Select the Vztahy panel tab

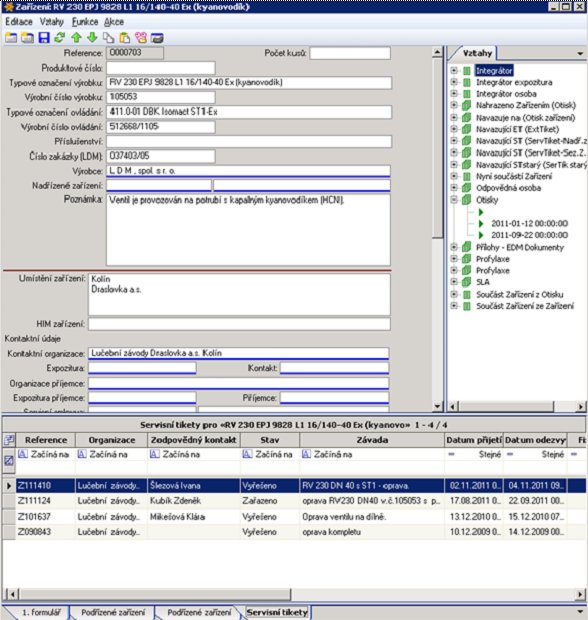tap(477, 53)
